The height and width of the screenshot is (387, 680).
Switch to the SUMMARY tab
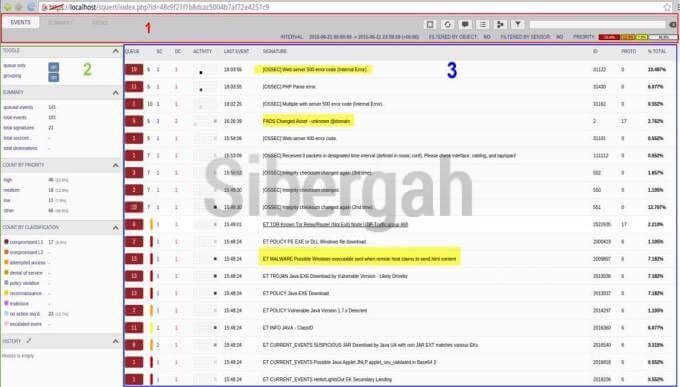[60, 23]
